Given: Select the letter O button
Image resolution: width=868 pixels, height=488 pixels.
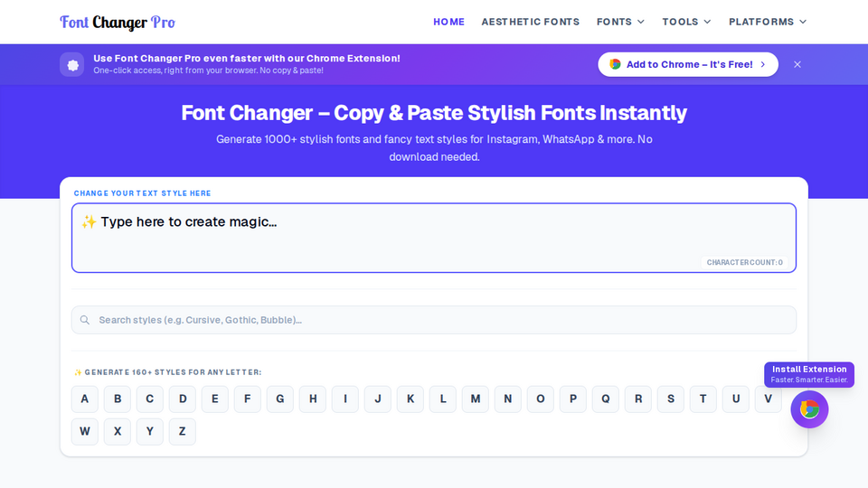Looking at the screenshot, I should pos(541,399).
